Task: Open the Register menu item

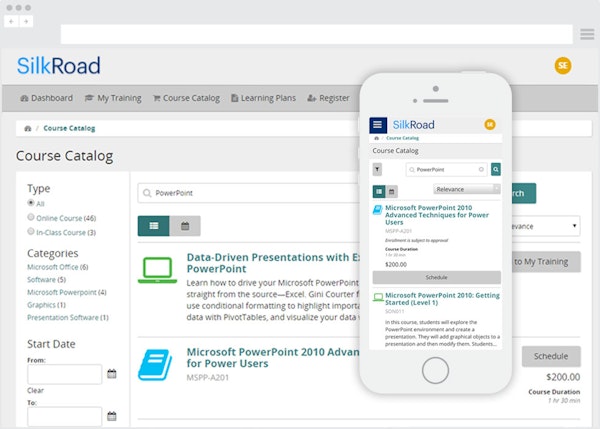Action: click(x=328, y=98)
